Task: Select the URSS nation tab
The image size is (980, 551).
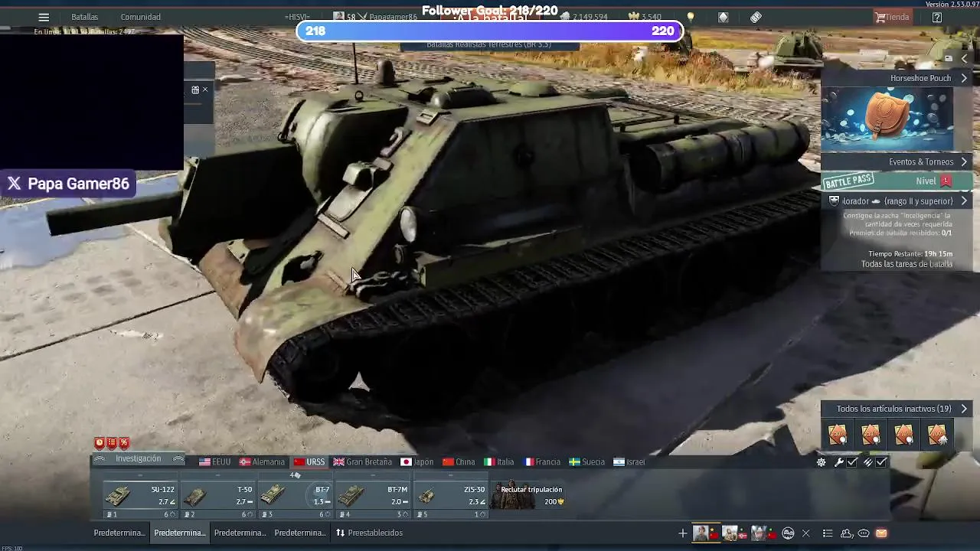Action: [309, 462]
